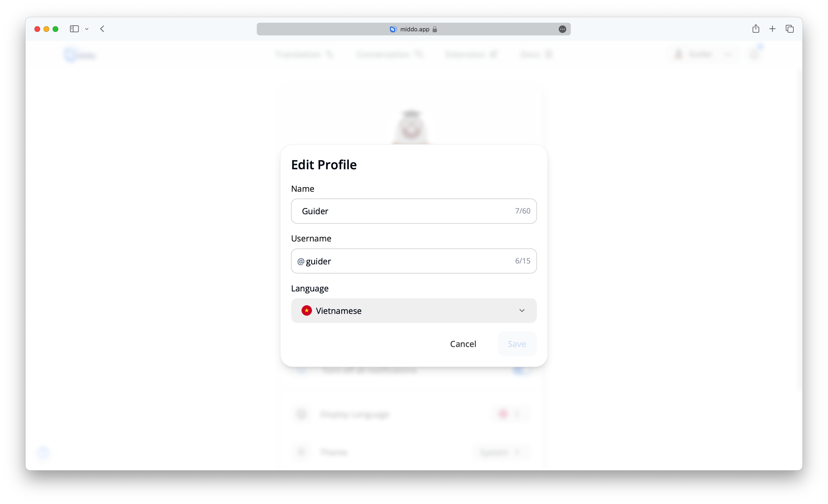Edit the Username field with @guider
828x504 pixels.
pyautogui.click(x=414, y=261)
